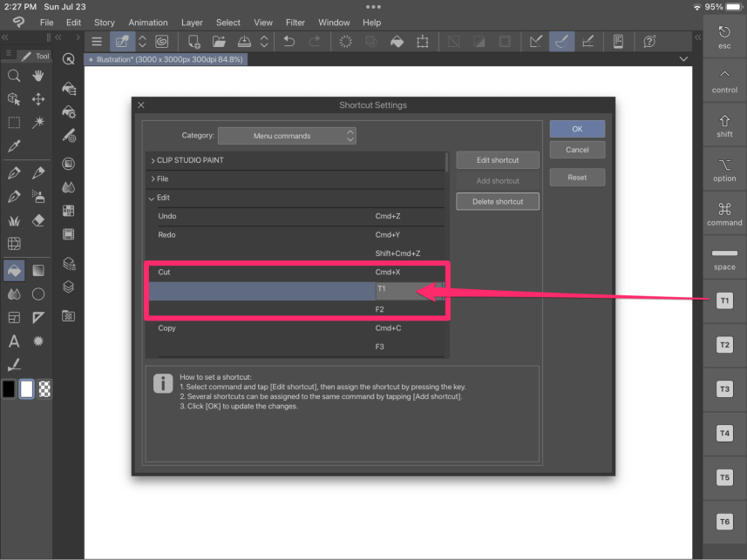Open the arrows dropdown beside the edit icon
747x560 pixels.
pos(142,42)
